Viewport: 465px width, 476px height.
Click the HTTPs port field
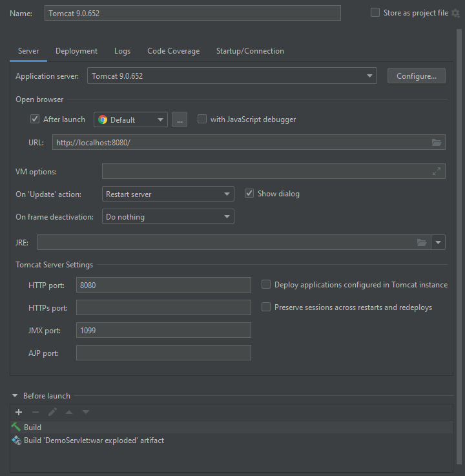coord(163,307)
